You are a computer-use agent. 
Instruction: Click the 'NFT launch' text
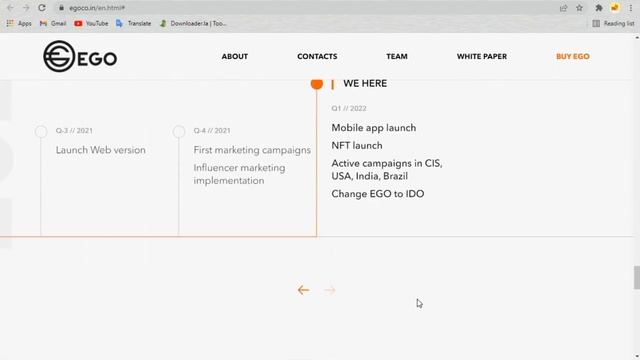coord(357,145)
